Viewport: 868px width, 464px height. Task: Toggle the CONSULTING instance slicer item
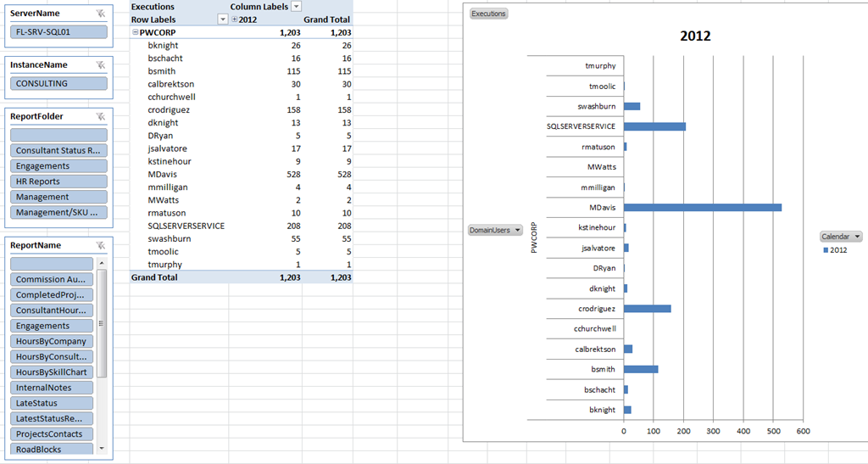coord(59,83)
